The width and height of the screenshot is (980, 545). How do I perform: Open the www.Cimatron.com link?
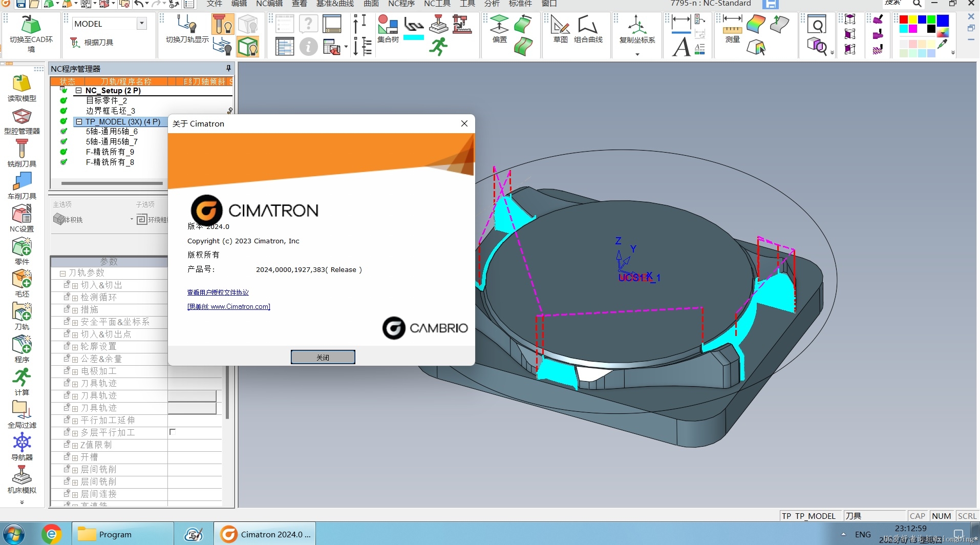(x=228, y=307)
